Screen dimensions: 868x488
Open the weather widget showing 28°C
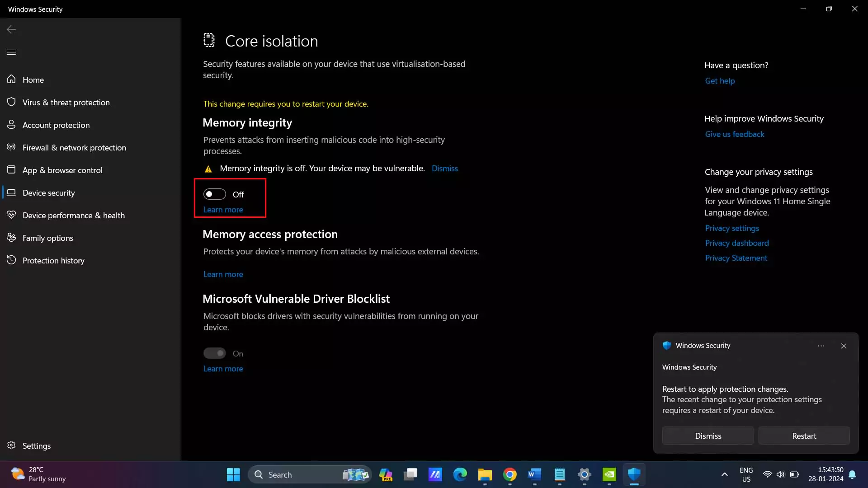(38, 474)
